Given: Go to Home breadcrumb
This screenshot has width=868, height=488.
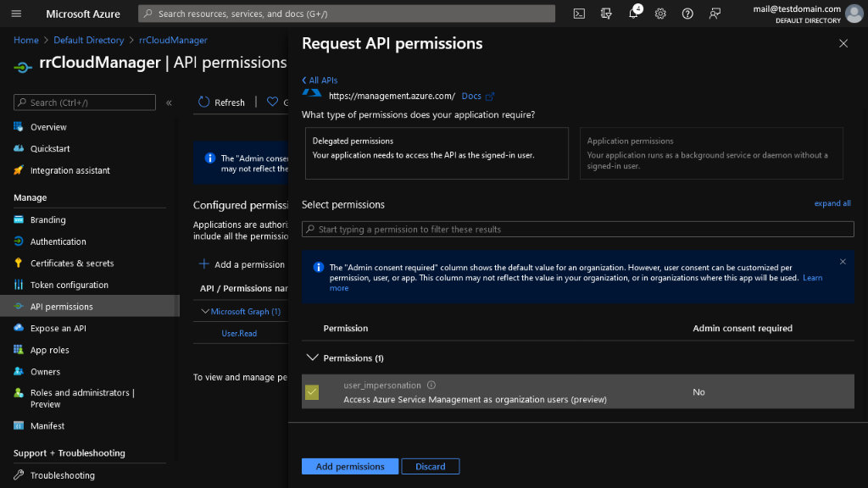Looking at the screenshot, I should [26, 41].
